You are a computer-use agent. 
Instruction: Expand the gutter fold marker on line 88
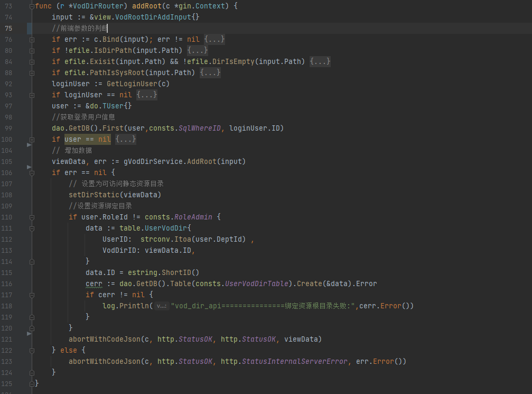(x=32, y=73)
